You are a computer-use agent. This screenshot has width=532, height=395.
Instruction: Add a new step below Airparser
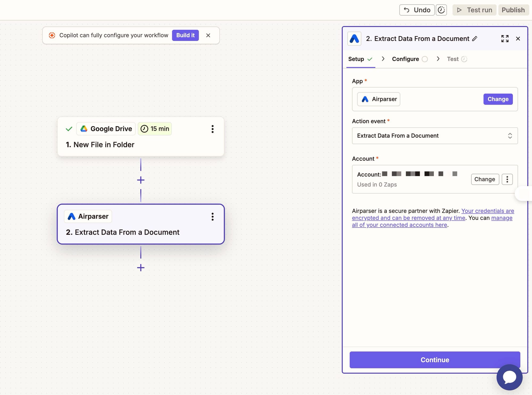click(141, 268)
